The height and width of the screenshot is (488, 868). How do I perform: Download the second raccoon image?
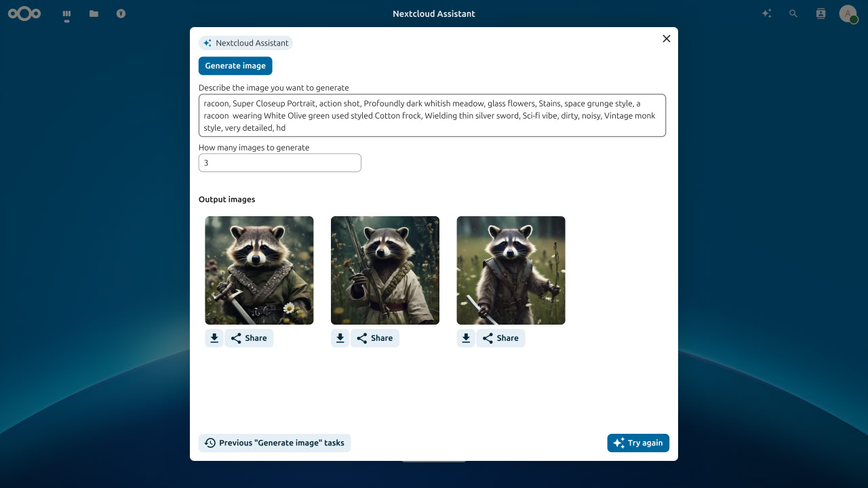(340, 338)
